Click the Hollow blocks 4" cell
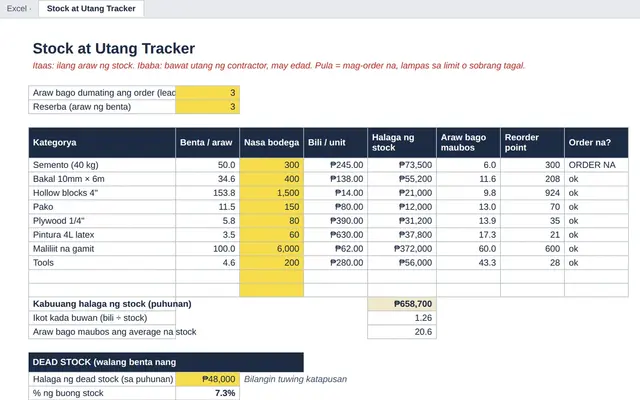The width and height of the screenshot is (640, 400). point(102,193)
